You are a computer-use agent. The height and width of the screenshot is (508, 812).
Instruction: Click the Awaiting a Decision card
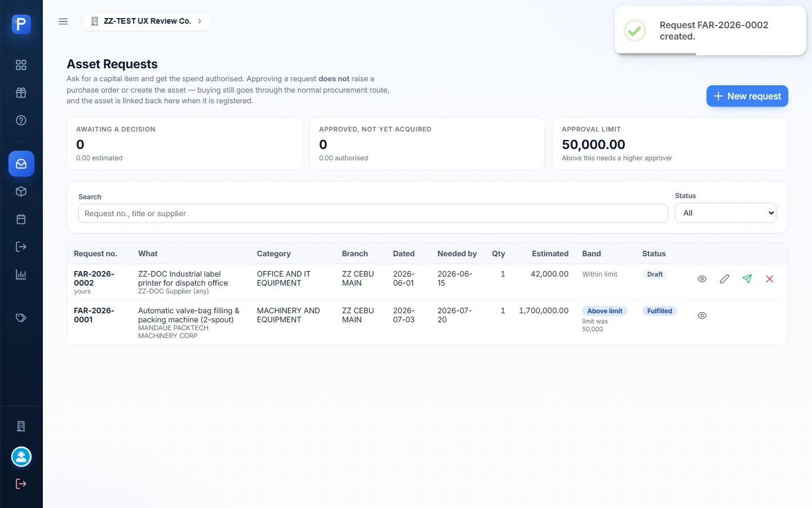pyautogui.click(x=184, y=143)
